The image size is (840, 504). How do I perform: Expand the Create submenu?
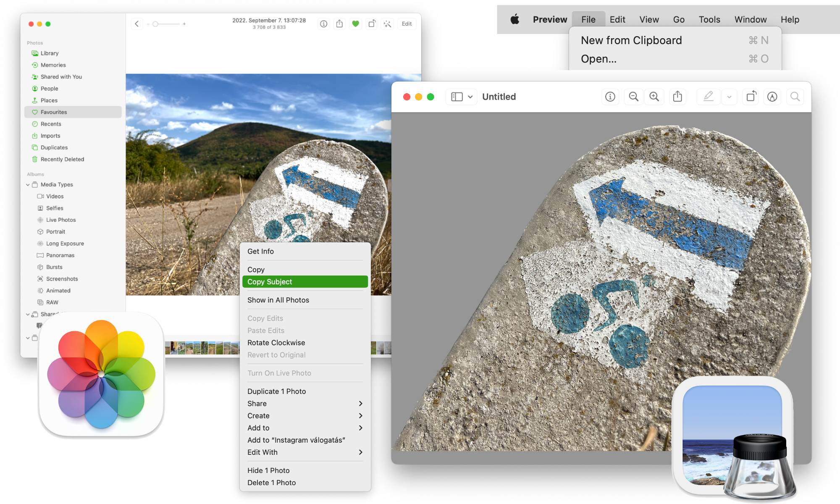305,415
